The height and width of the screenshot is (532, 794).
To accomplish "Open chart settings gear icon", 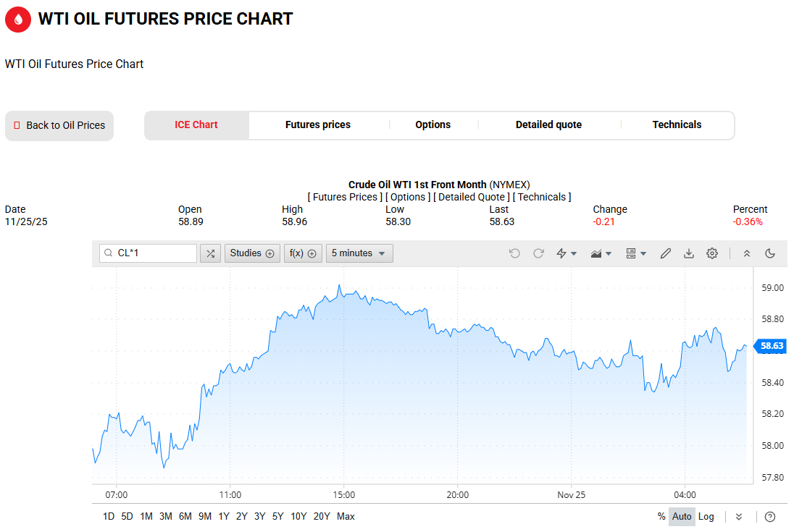I will (712, 253).
